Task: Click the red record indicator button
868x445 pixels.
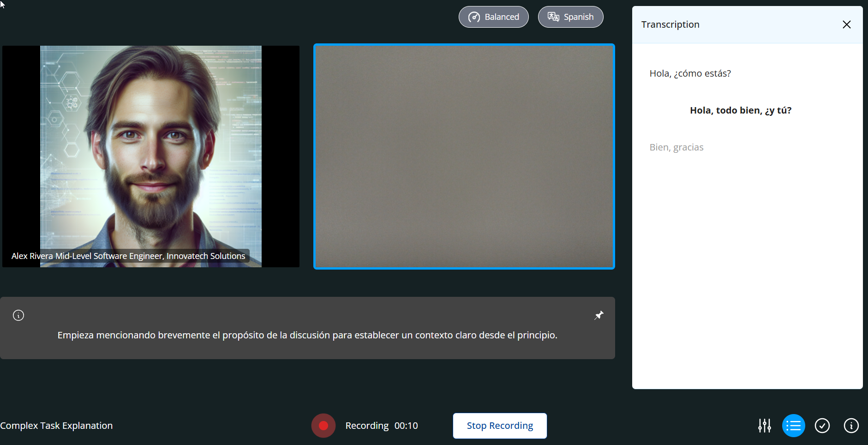Action: [323, 426]
